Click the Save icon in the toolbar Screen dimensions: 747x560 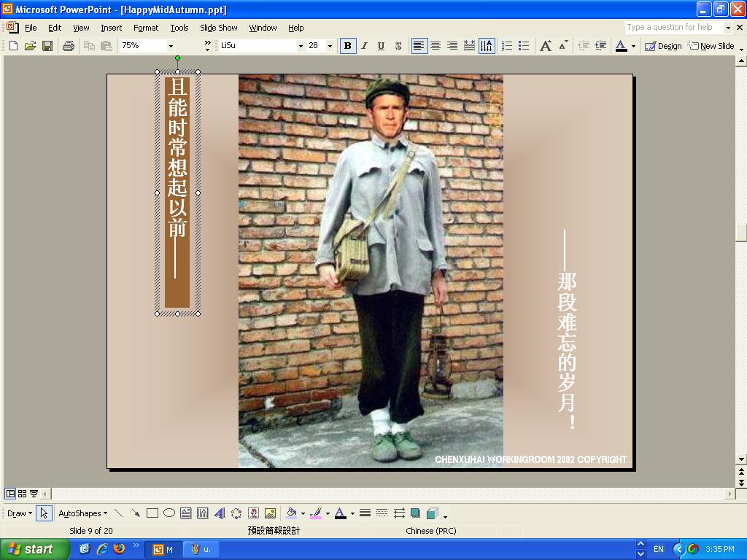pos(47,46)
